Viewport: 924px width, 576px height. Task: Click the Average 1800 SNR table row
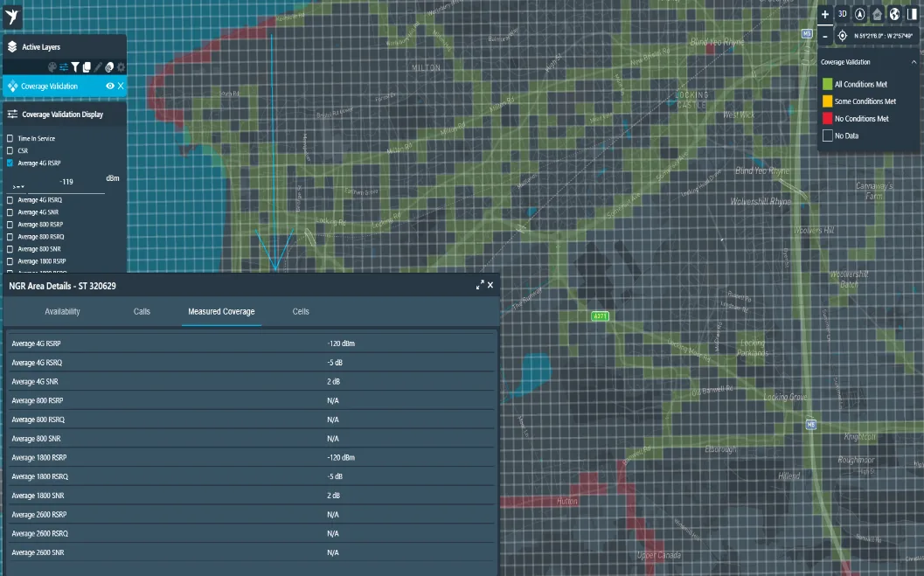252,496
